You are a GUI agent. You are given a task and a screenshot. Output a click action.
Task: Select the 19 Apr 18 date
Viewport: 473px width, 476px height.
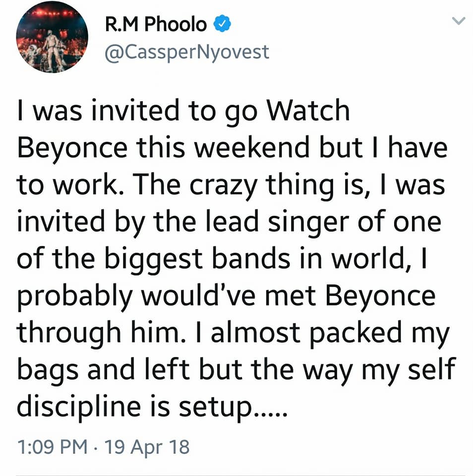coord(147,447)
